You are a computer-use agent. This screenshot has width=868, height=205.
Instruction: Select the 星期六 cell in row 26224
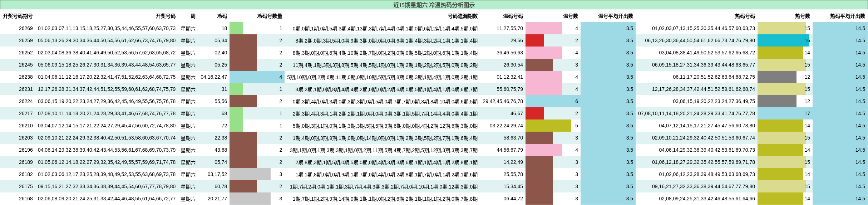click(x=188, y=101)
